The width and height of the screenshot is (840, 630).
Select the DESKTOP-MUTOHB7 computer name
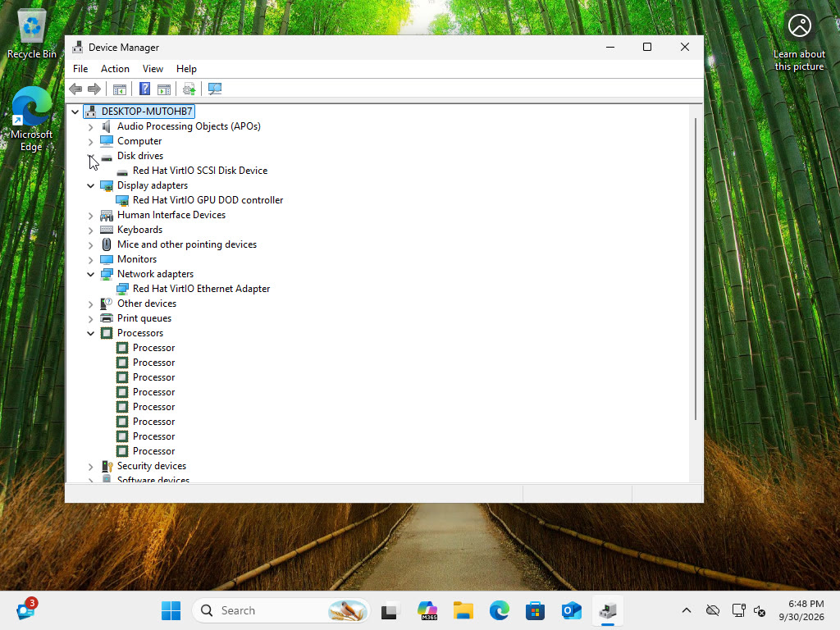[147, 112]
